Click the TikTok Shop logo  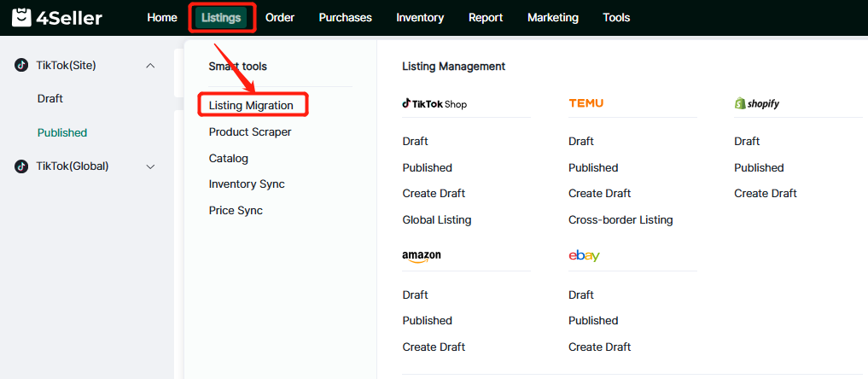coord(434,104)
